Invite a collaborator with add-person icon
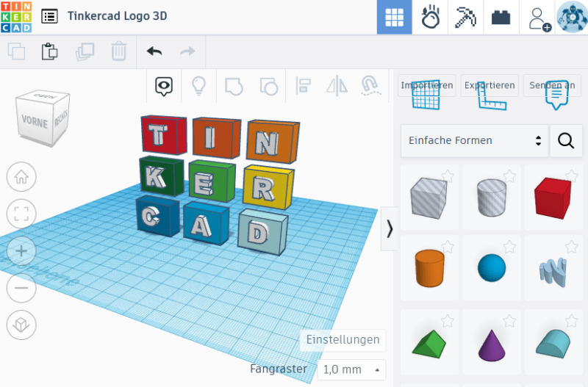 539,19
